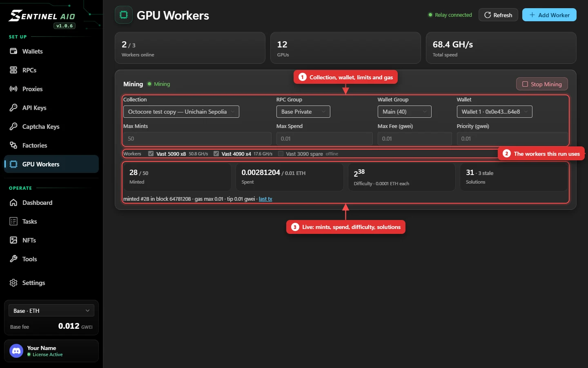The image size is (588, 368).
Task: Focus the Priority (gwei) field
Action: click(512, 139)
